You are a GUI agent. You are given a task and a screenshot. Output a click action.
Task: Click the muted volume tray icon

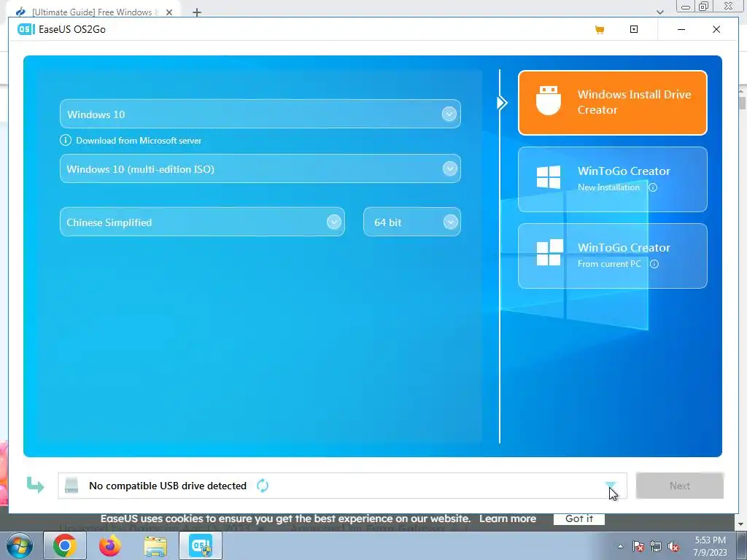[673, 546]
